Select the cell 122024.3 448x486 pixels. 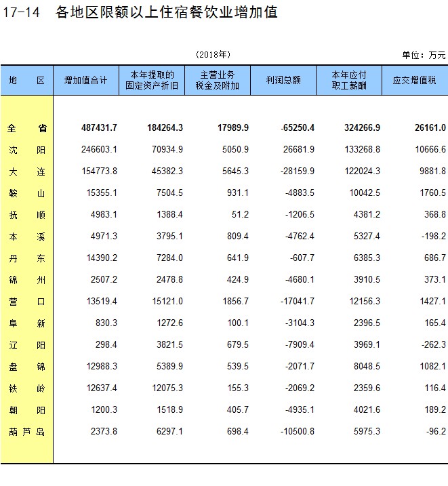tap(362, 171)
